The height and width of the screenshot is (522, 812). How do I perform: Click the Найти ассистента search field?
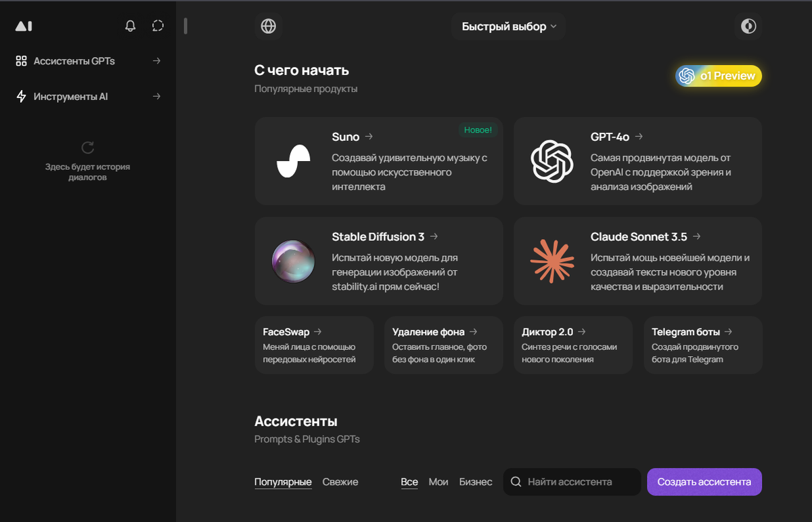tap(572, 482)
